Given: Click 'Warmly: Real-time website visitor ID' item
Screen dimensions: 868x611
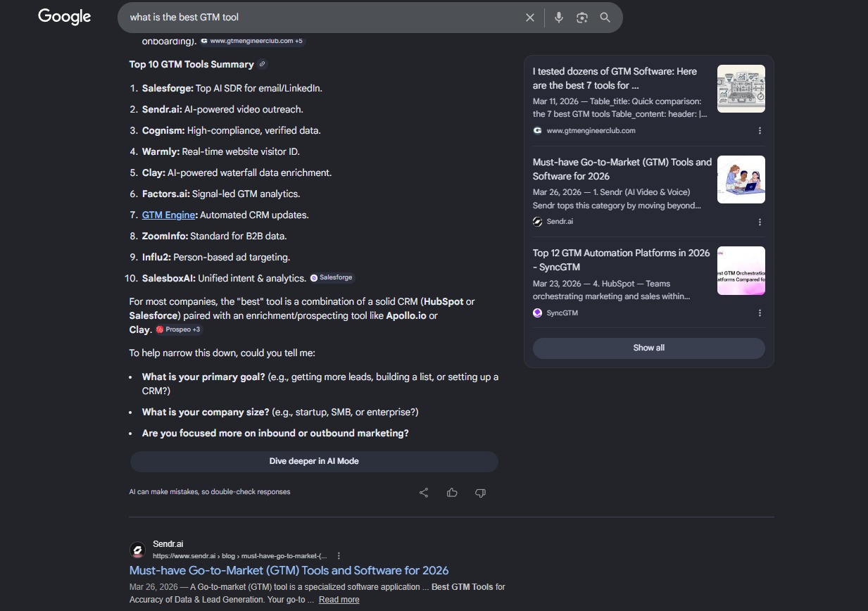Looking at the screenshot, I should click(x=220, y=151).
